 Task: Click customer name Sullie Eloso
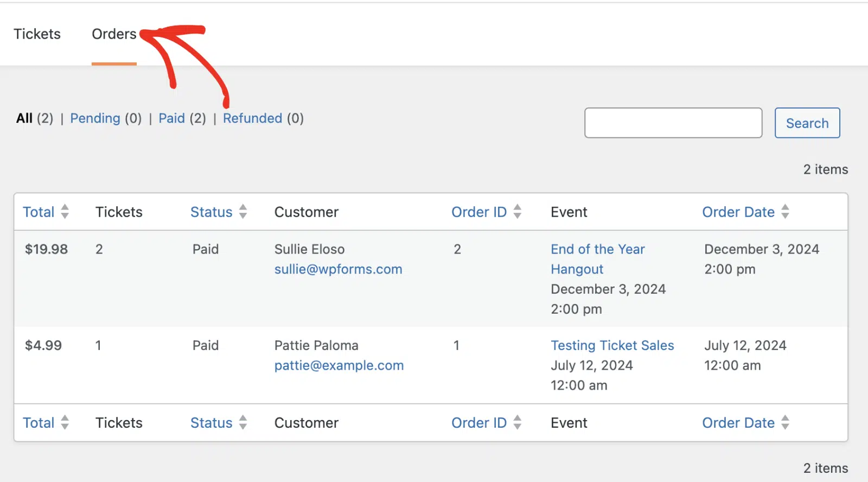pos(309,249)
